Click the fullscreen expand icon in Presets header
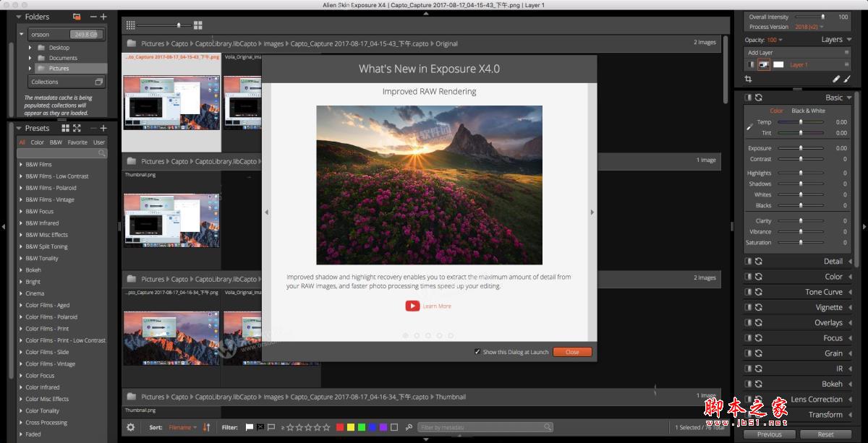This screenshot has height=443, width=868. pyautogui.click(x=77, y=128)
